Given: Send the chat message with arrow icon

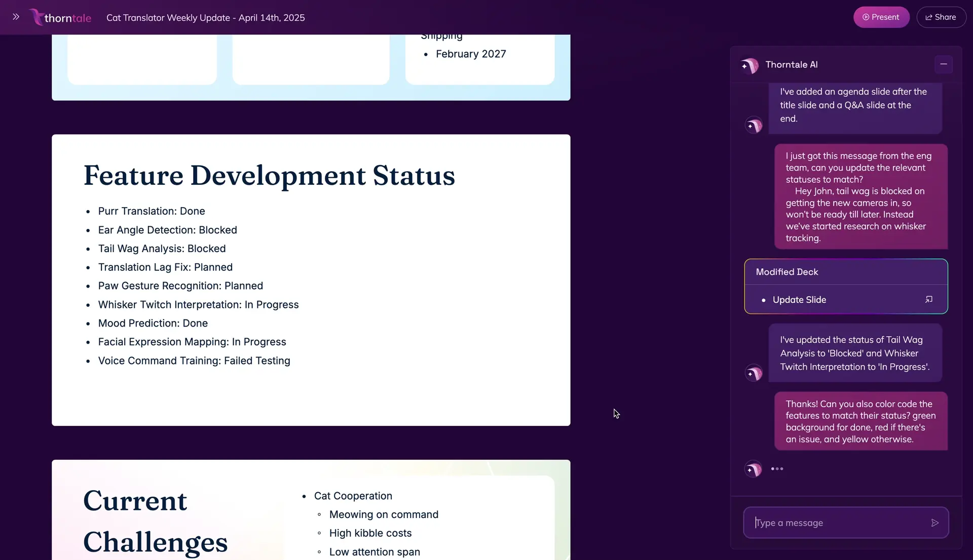Looking at the screenshot, I should click(x=935, y=523).
